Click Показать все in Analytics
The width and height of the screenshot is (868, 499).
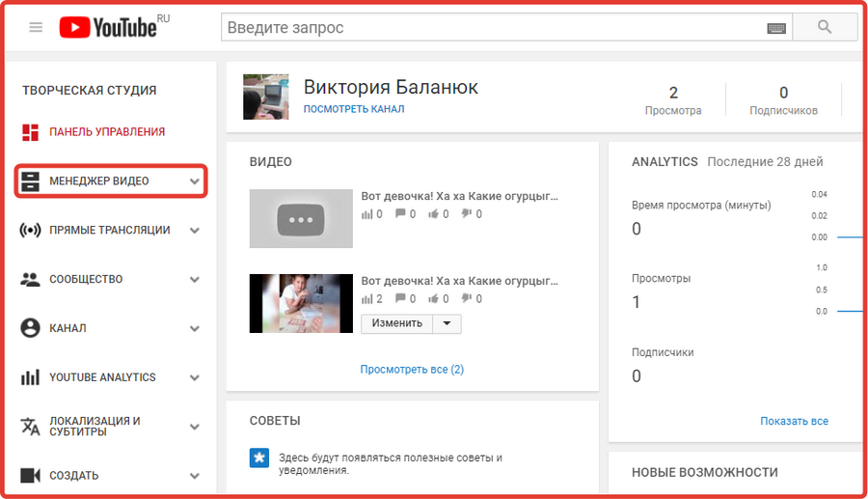794,421
